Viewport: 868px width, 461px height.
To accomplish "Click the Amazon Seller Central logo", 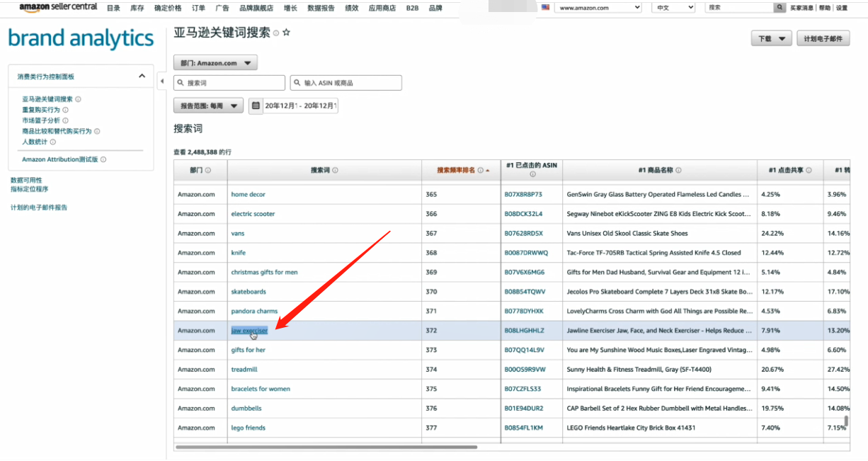I will [x=58, y=7].
